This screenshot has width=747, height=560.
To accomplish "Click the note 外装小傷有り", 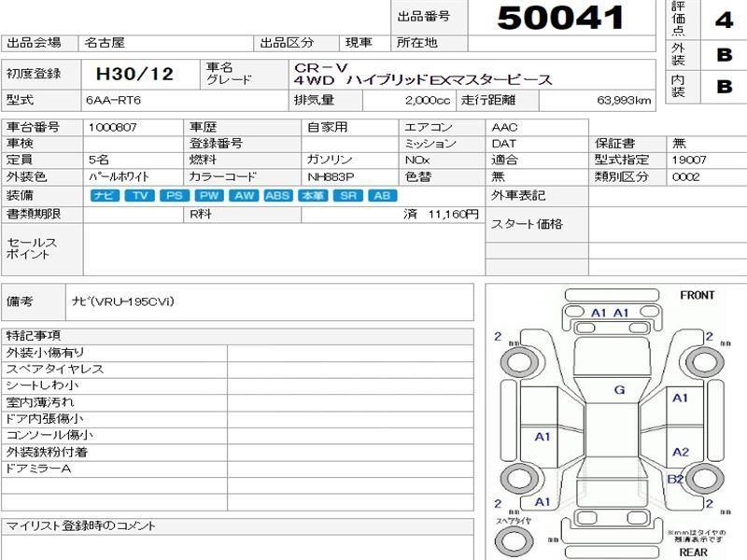I will click(x=45, y=353).
